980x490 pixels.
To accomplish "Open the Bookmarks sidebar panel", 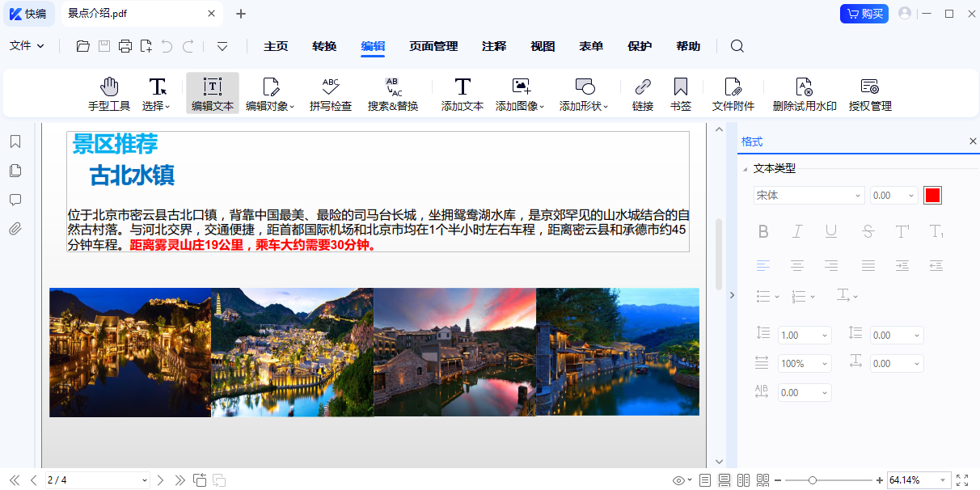I will click(x=15, y=142).
